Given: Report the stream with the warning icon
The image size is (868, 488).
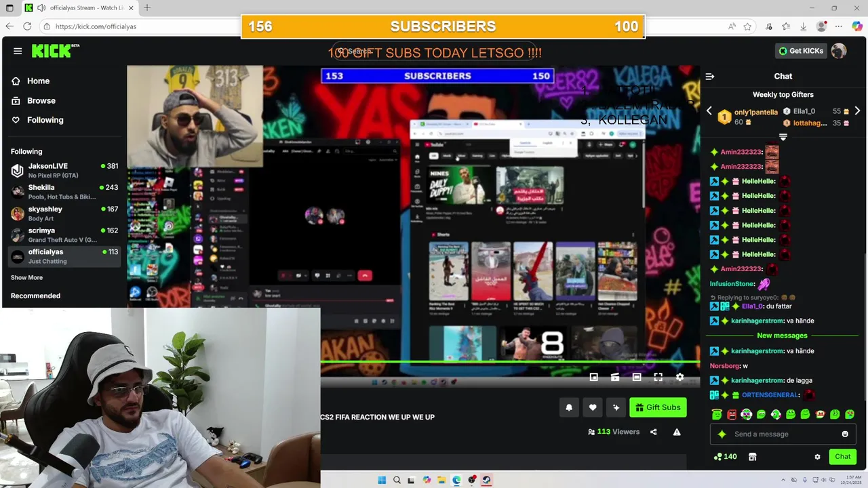Looking at the screenshot, I should (x=677, y=432).
